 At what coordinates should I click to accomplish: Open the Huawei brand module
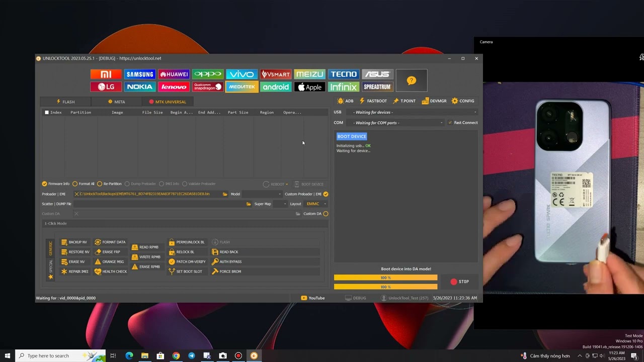tap(174, 74)
